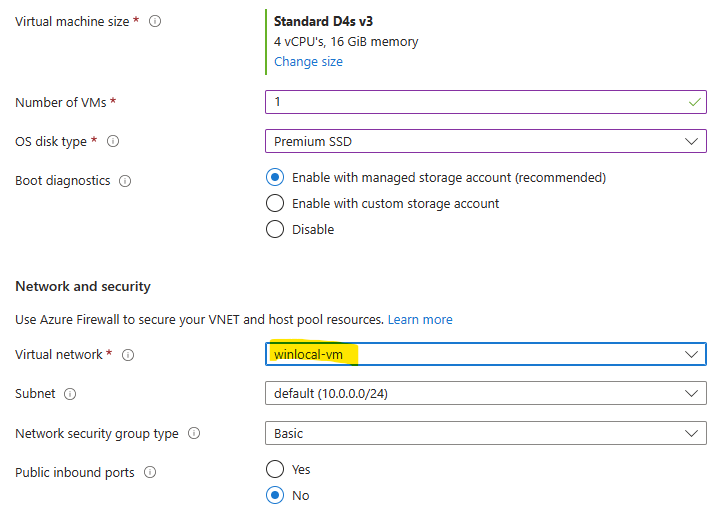Expand the Subnet default dropdown
The width and height of the screenshot is (726, 517).
(x=486, y=393)
